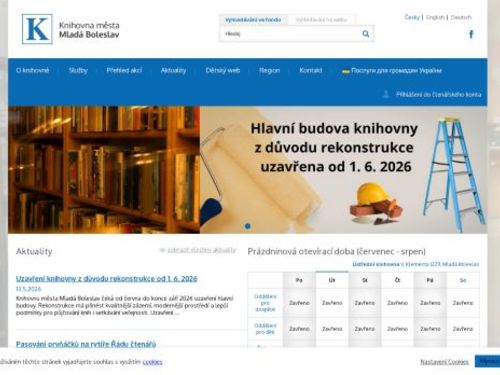The width and height of the screenshot is (500, 375).
Task: Click the Oddělení pro děti row label
Action: pos(265,329)
